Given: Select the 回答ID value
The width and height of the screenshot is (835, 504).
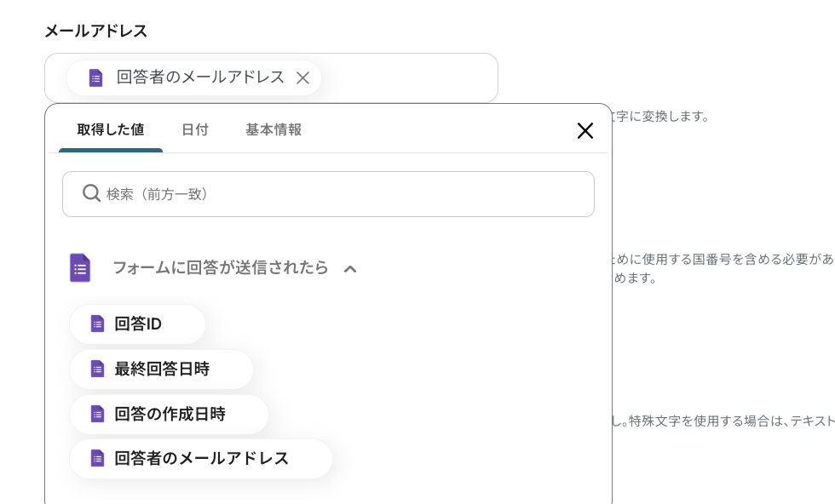Looking at the screenshot, I should pyautogui.click(x=138, y=324).
